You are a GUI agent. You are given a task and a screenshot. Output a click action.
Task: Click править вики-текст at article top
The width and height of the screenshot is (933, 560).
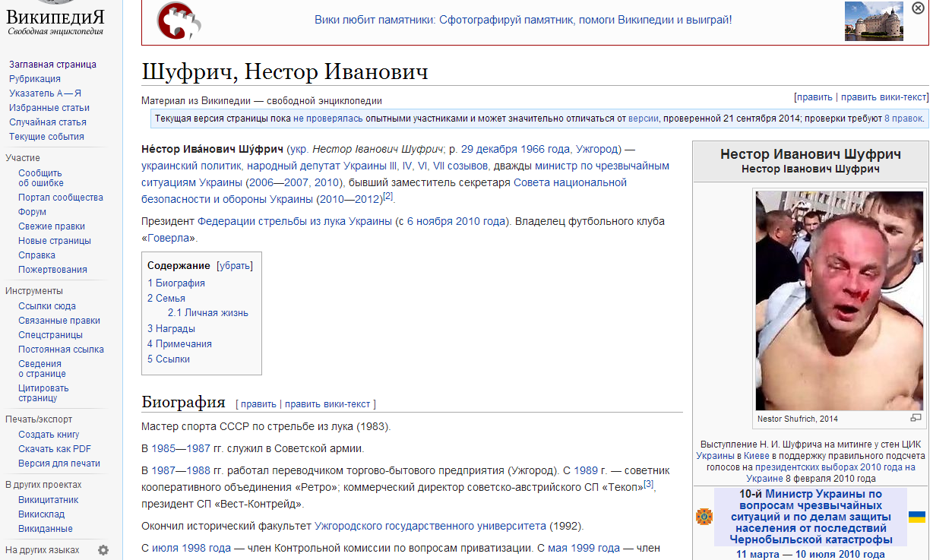[x=884, y=97]
